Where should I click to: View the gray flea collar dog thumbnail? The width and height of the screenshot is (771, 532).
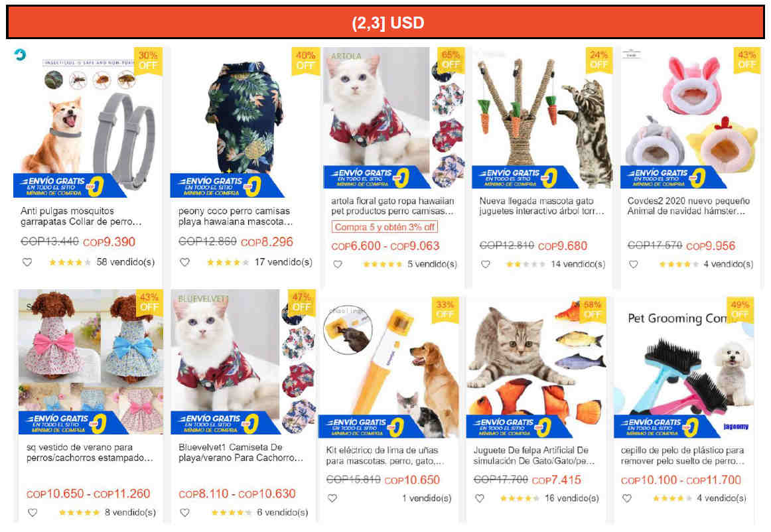click(x=88, y=122)
